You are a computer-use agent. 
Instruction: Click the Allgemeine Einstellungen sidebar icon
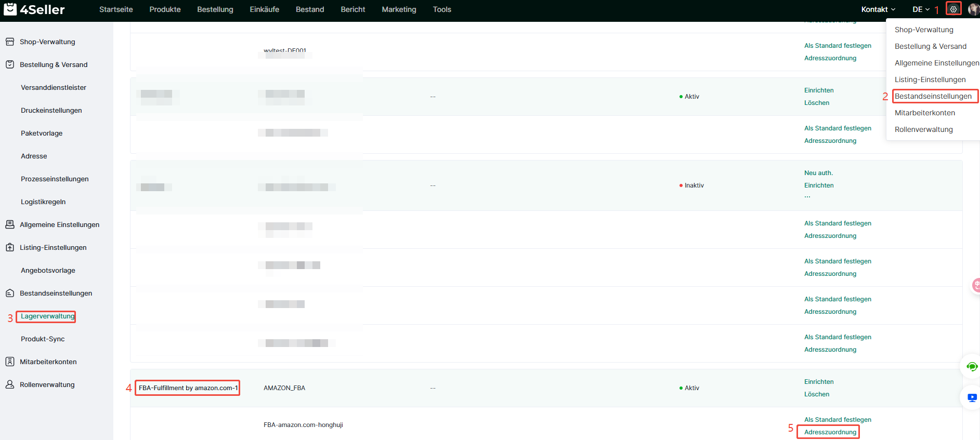coord(10,224)
